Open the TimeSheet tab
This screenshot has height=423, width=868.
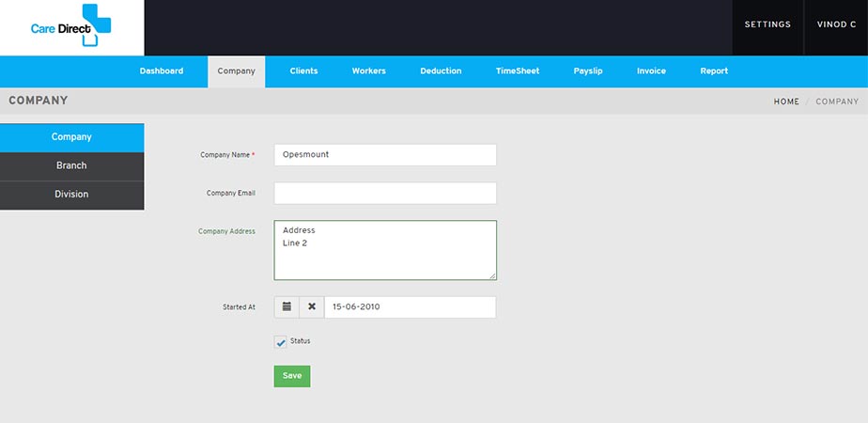[518, 71]
